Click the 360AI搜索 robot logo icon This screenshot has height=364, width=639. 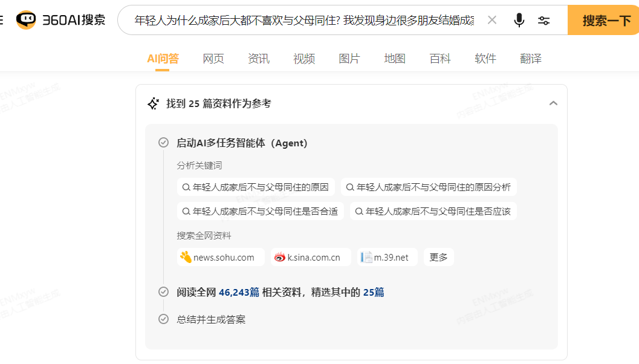click(24, 19)
